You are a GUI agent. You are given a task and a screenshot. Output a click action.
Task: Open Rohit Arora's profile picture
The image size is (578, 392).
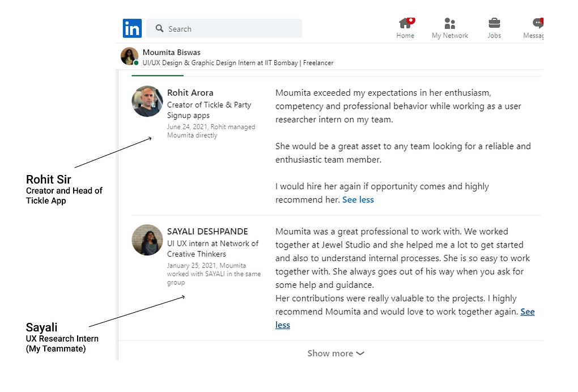pyautogui.click(x=147, y=101)
